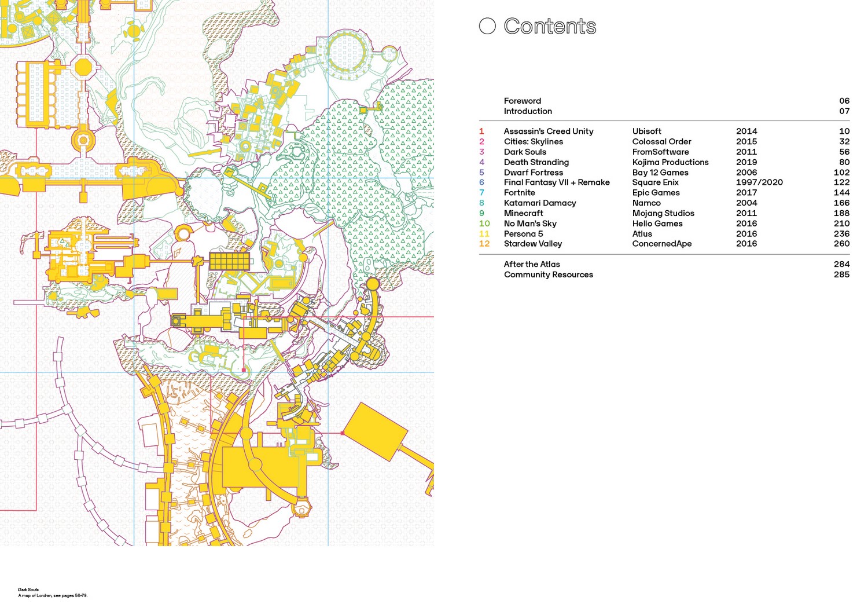Click the circle icon beside the Contents heading
Image resolution: width=868 pixels, height=615 pixels.
[487, 26]
